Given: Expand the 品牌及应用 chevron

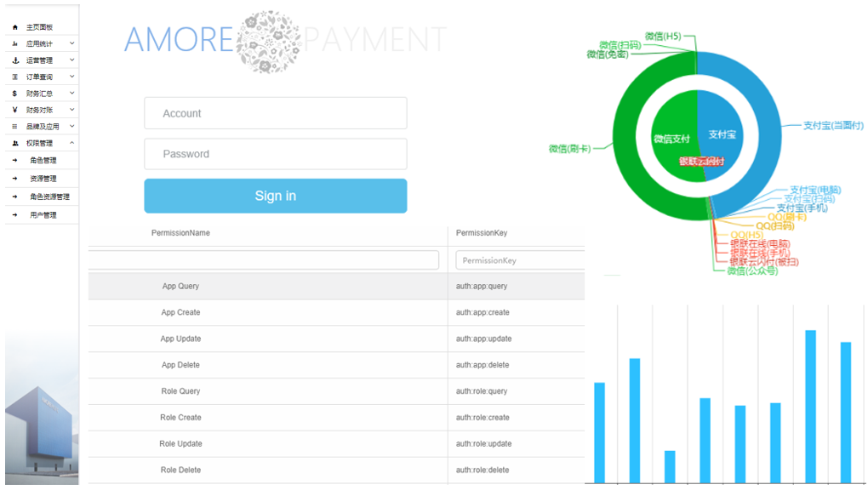Looking at the screenshot, I should (x=72, y=126).
